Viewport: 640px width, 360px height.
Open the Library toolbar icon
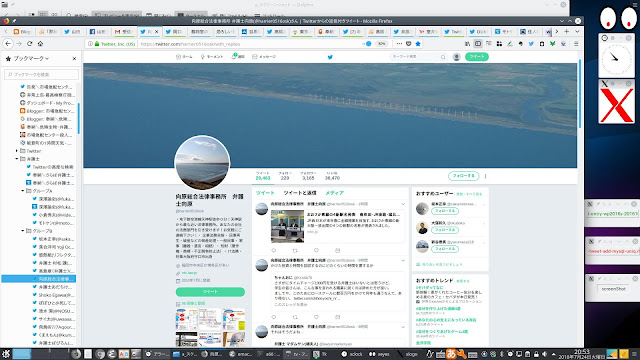pos(467,44)
